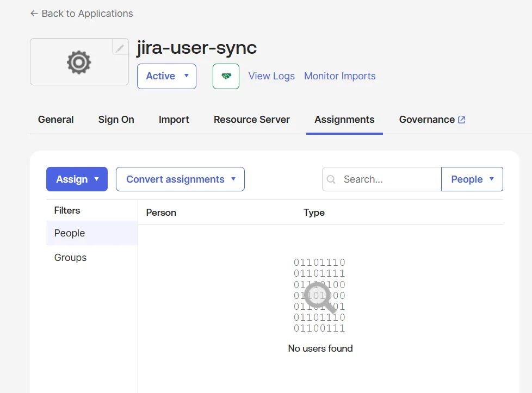Switch to the Sign On tab
The width and height of the screenshot is (532, 393).
(116, 120)
